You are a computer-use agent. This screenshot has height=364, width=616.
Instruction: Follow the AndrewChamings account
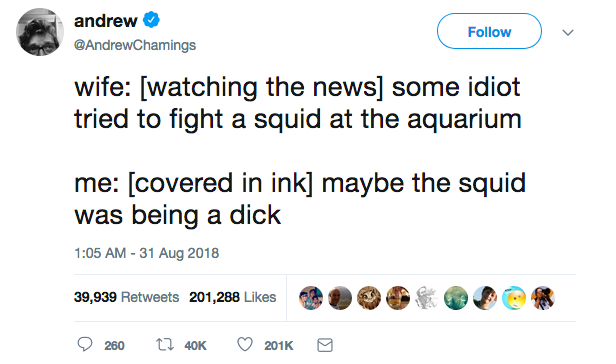point(489,31)
